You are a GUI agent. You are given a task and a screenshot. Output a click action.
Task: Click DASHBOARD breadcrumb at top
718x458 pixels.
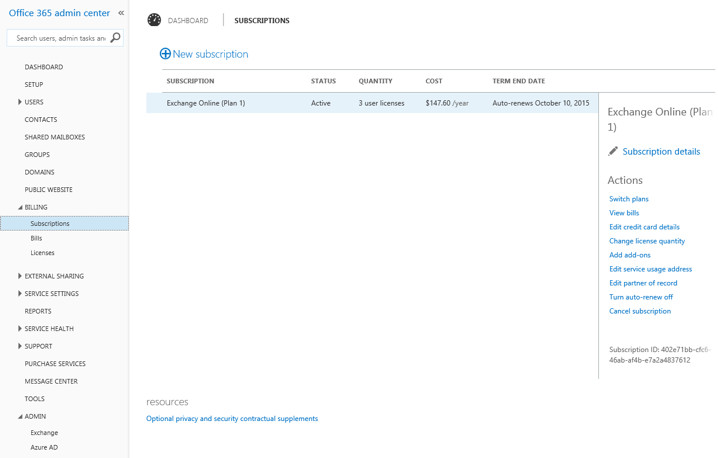[x=188, y=21]
